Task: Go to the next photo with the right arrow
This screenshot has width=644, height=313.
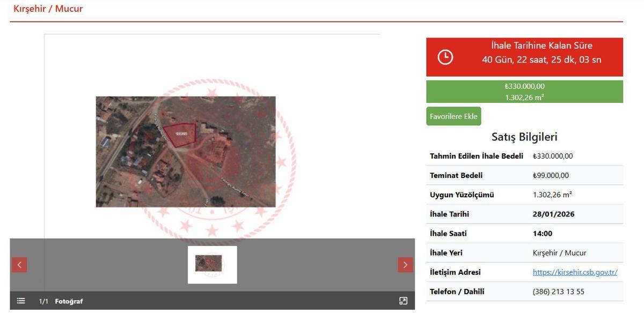Action: click(405, 265)
